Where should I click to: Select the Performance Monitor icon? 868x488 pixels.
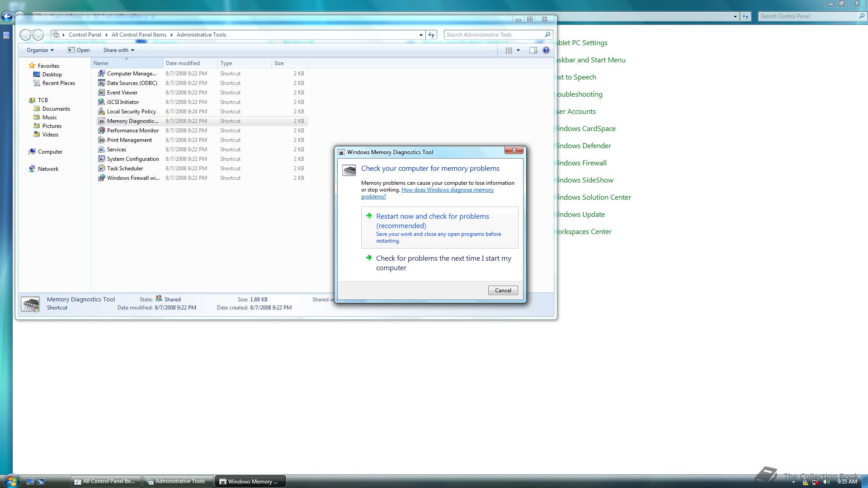pos(102,130)
